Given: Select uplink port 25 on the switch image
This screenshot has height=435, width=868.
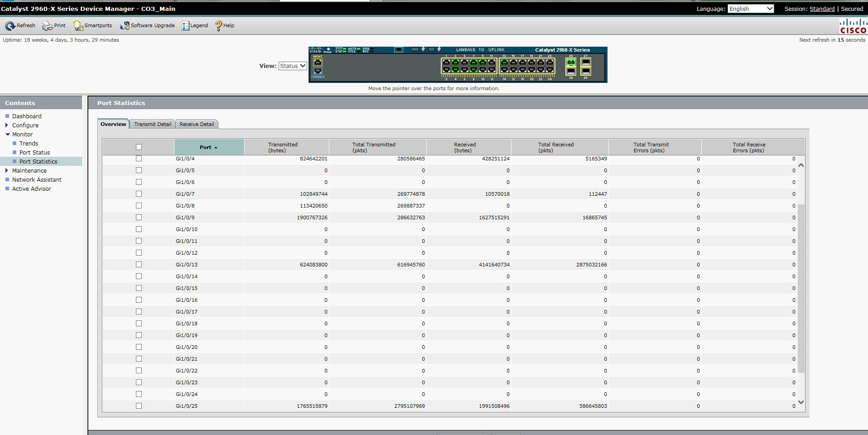Looking at the screenshot, I should pyautogui.click(x=571, y=62).
